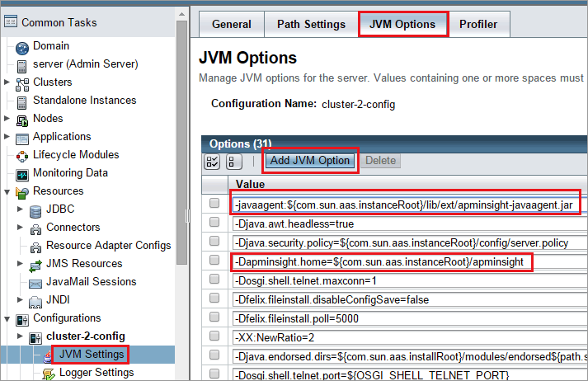The image size is (588, 381).
Task: Click the Lifecycle Modules icon
Action: coord(22,155)
